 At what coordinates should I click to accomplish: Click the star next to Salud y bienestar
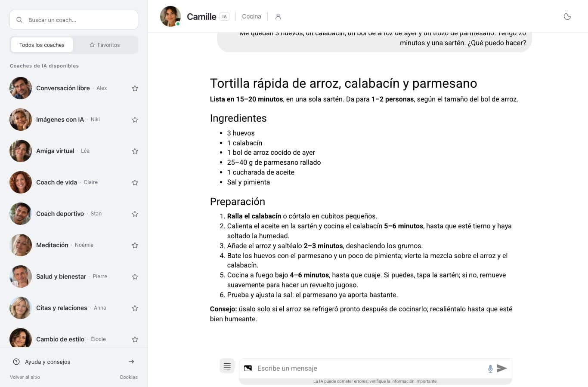[x=135, y=276]
